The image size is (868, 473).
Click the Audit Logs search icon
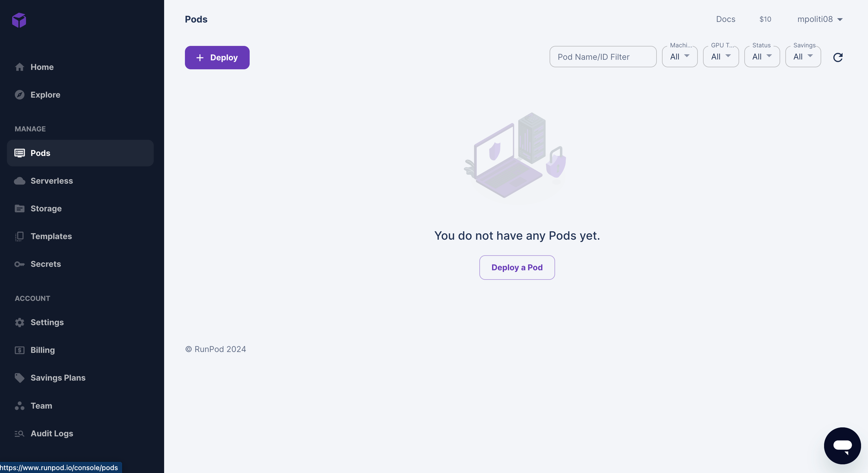click(x=20, y=434)
